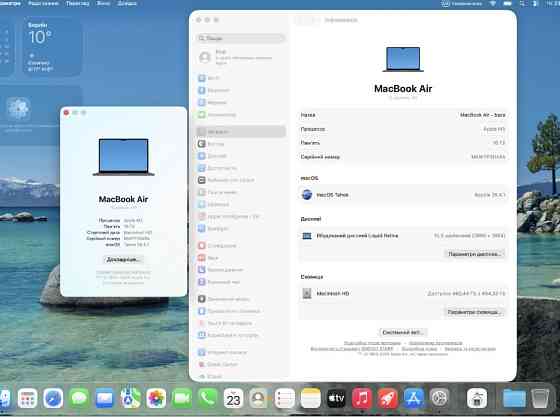Screen dimensions: 560x417
Task: Select the serial number row
Action: pos(403,156)
